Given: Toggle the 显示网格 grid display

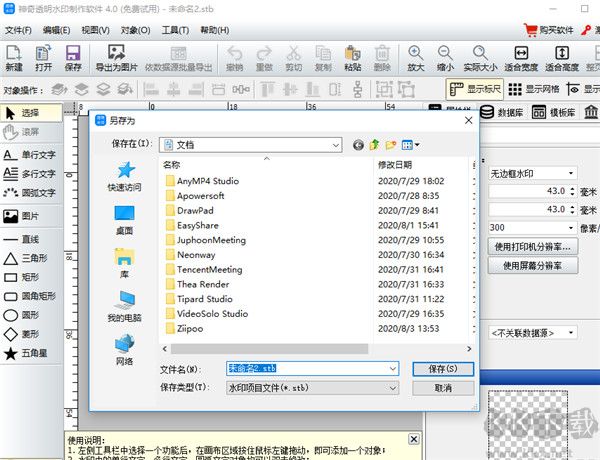Looking at the screenshot, I should pyautogui.click(x=534, y=89).
